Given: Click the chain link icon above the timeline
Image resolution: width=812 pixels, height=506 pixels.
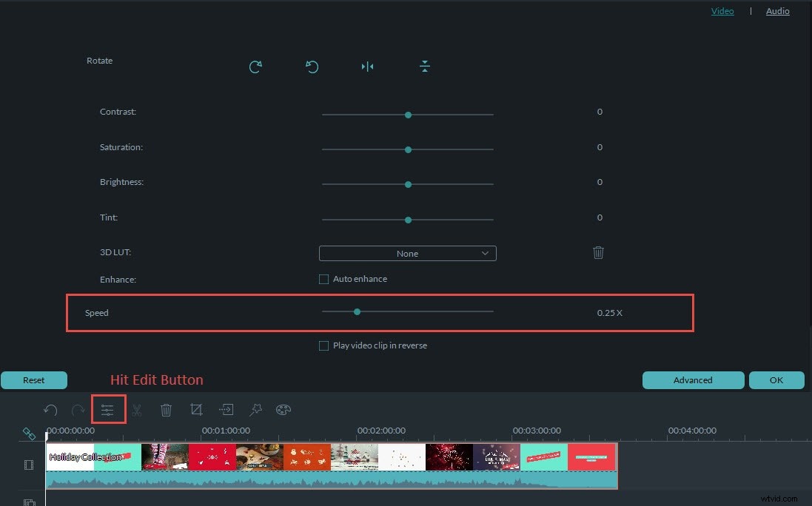Looking at the screenshot, I should [x=29, y=434].
